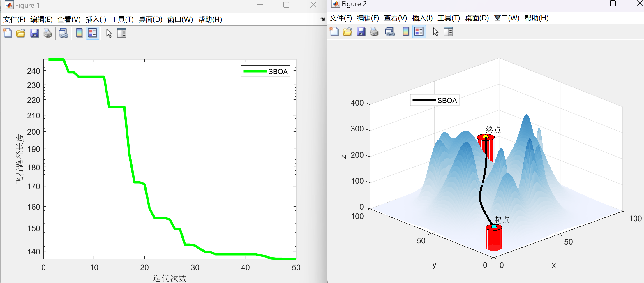
Task: Toggle the legend off in Figure 2
Action: (419, 31)
